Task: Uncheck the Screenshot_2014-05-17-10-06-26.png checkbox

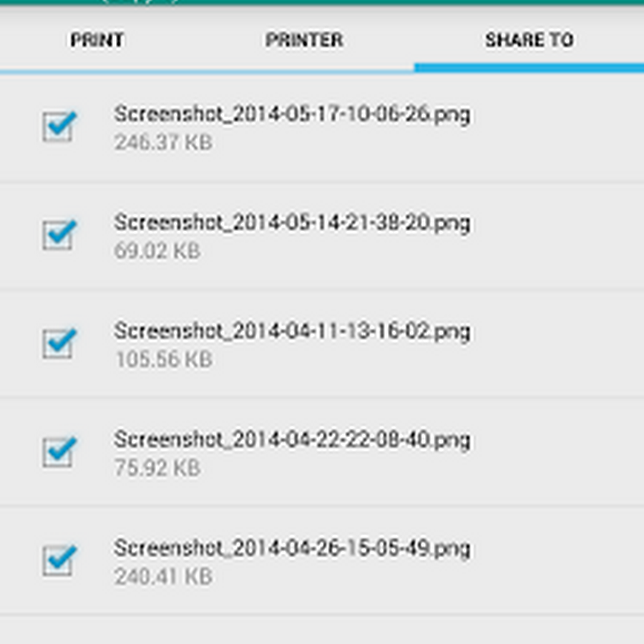Action: click(59, 127)
